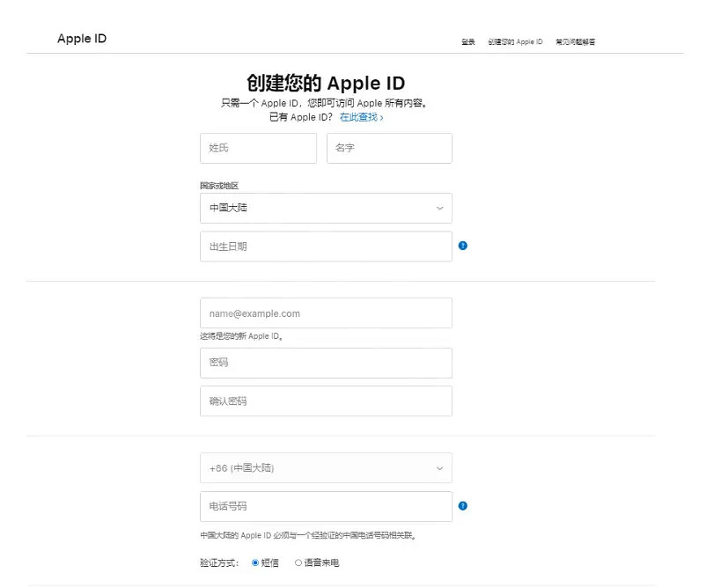
Task: Click into the 确认密码 field
Action: (326, 401)
